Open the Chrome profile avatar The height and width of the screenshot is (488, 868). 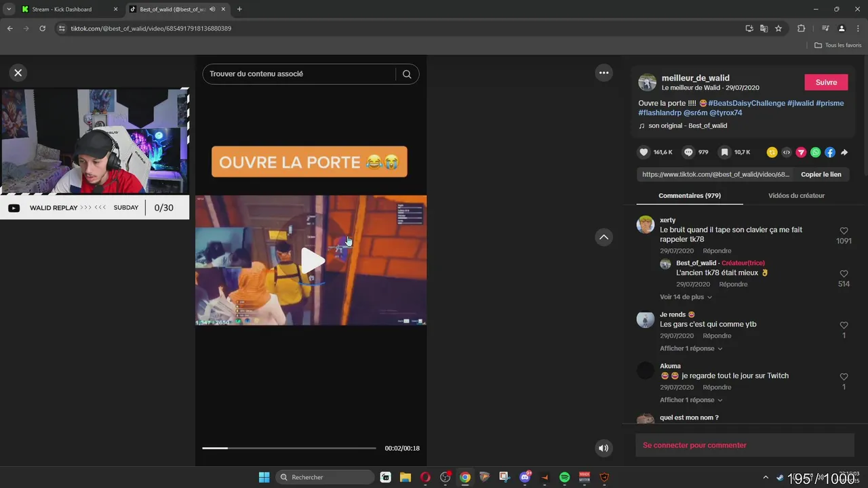[x=842, y=28]
